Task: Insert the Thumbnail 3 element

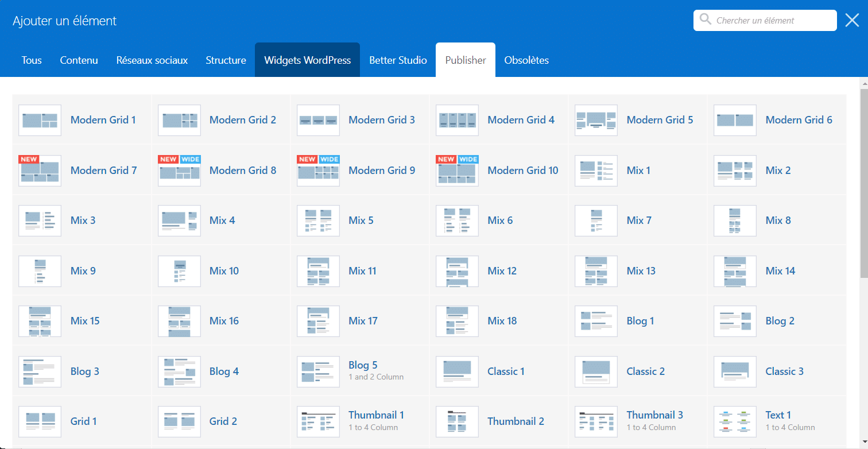Action: [654, 415]
